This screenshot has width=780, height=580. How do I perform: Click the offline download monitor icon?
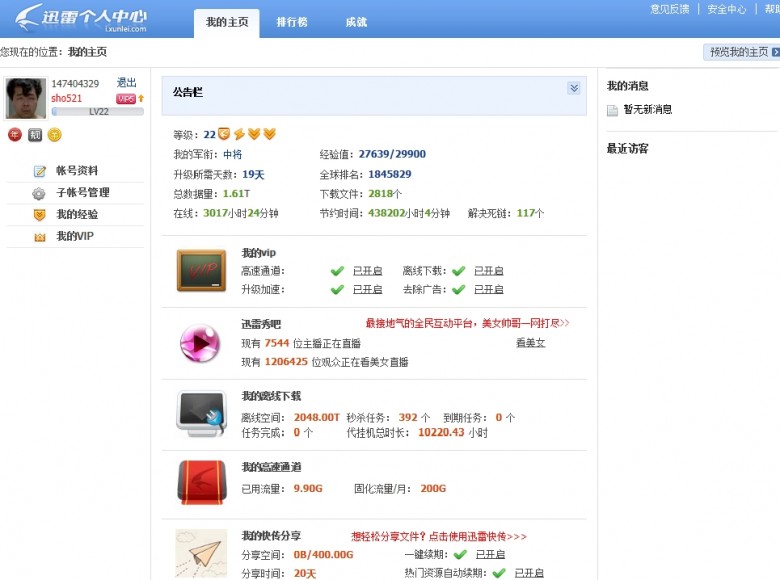201,414
